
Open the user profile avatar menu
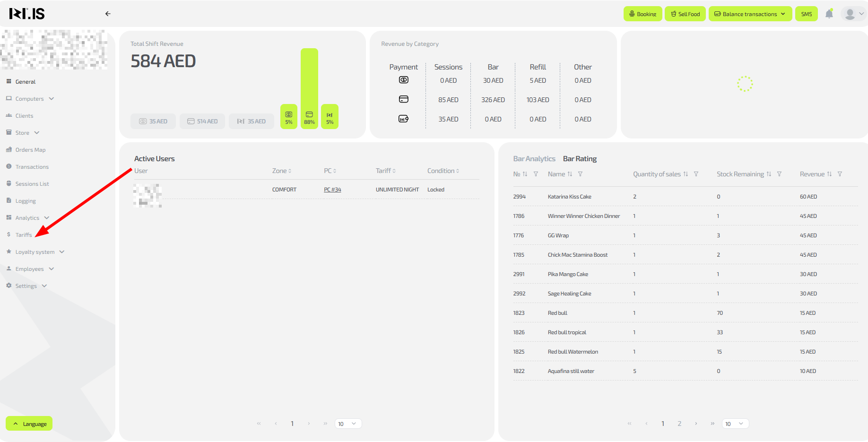[854, 14]
